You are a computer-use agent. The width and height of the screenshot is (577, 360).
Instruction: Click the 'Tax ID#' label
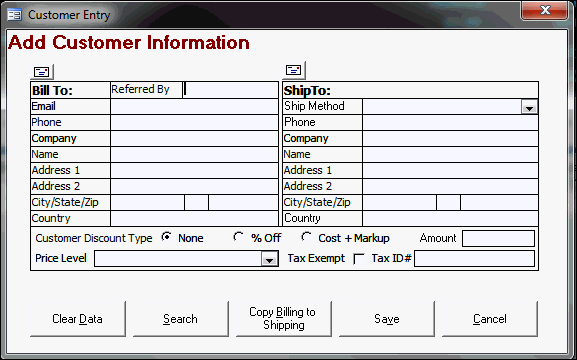[391, 258]
